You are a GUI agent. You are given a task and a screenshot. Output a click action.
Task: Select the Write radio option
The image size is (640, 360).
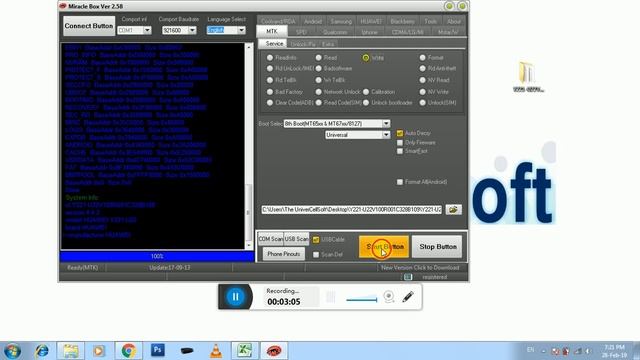coord(366,58)
